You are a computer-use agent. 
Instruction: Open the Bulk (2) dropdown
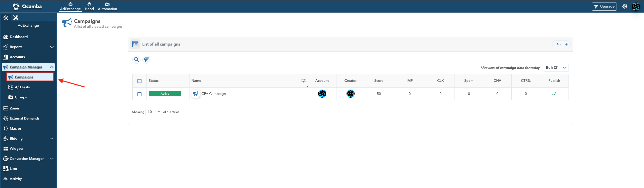click(x=556, y=68)
